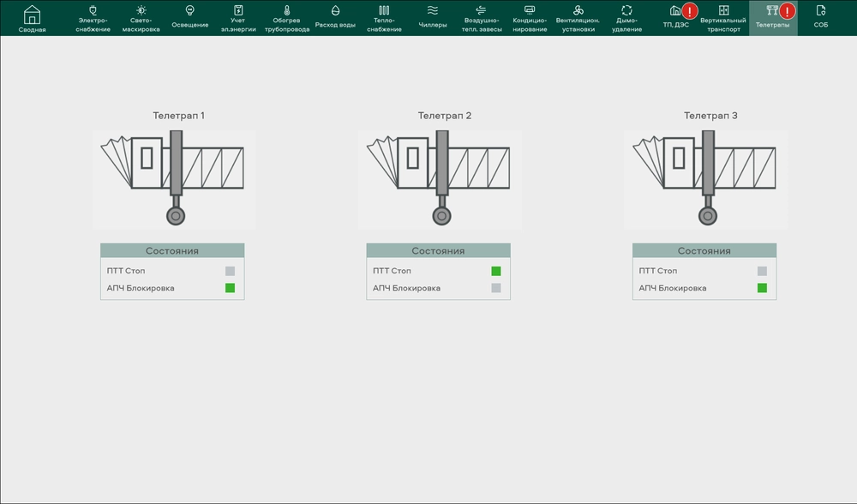Screen dimensions: 857x504
Task: Switch to the СОБ tab
Action: [x=820, y=17]
